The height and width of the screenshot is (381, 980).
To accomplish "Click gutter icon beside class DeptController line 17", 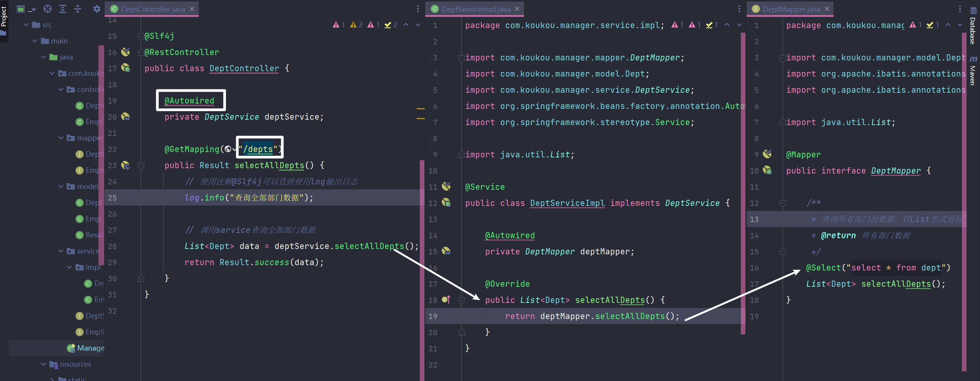I will click(125, 68).
